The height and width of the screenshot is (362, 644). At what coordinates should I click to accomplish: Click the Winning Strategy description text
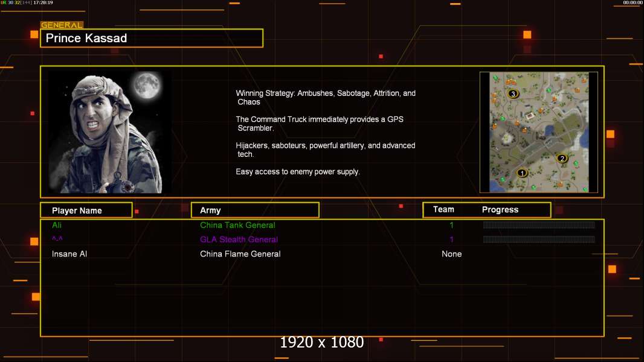point(326,98)
